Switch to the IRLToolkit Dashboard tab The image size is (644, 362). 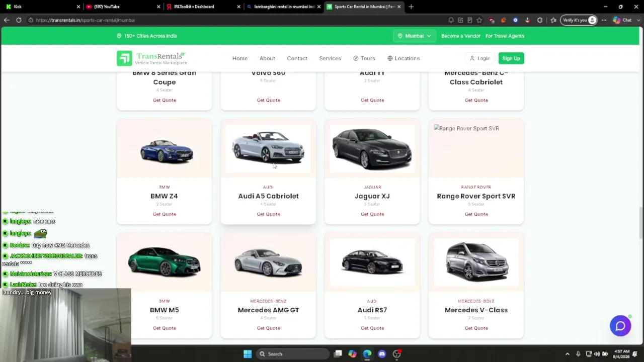[x=202, y=7]
